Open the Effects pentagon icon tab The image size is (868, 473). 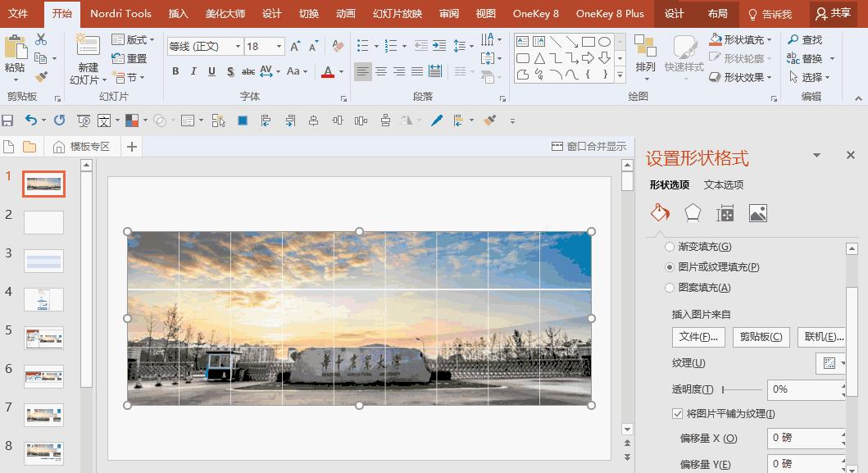tap(693, 213)
